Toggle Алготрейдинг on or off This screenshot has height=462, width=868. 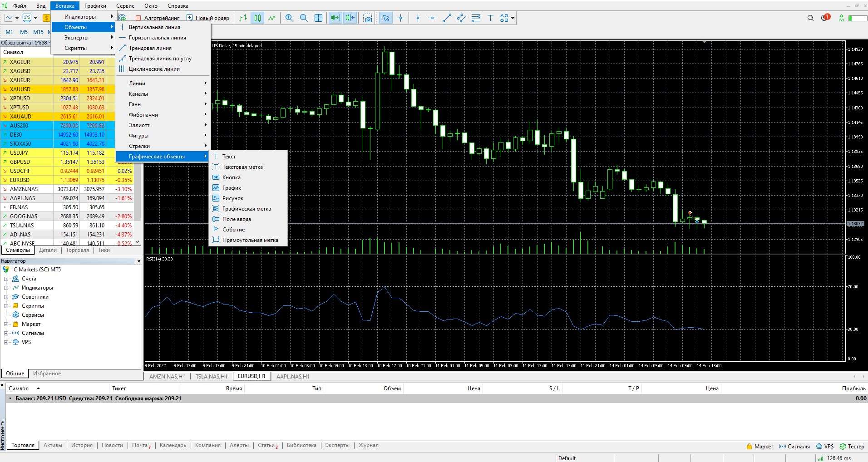(x=158, y=18)
